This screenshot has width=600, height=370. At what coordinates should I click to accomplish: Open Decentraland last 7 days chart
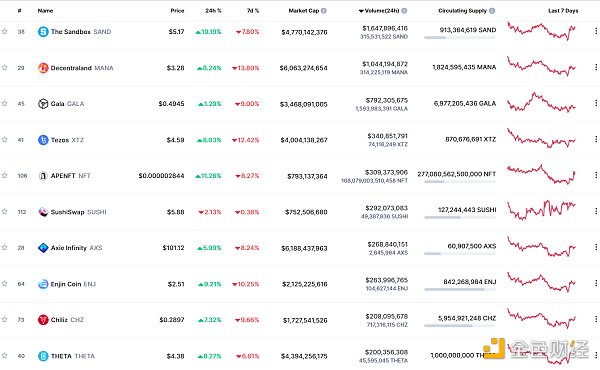click(x=541, y=66)
